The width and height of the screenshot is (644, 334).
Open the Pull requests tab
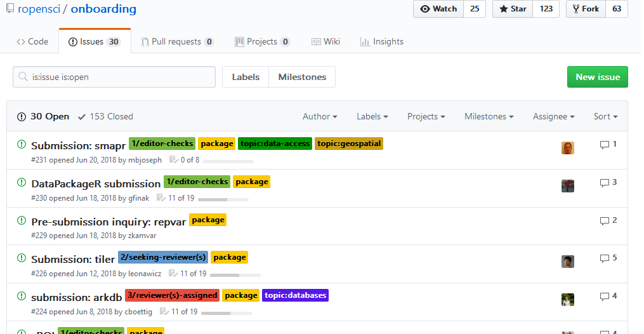click(x=178, y=41)
